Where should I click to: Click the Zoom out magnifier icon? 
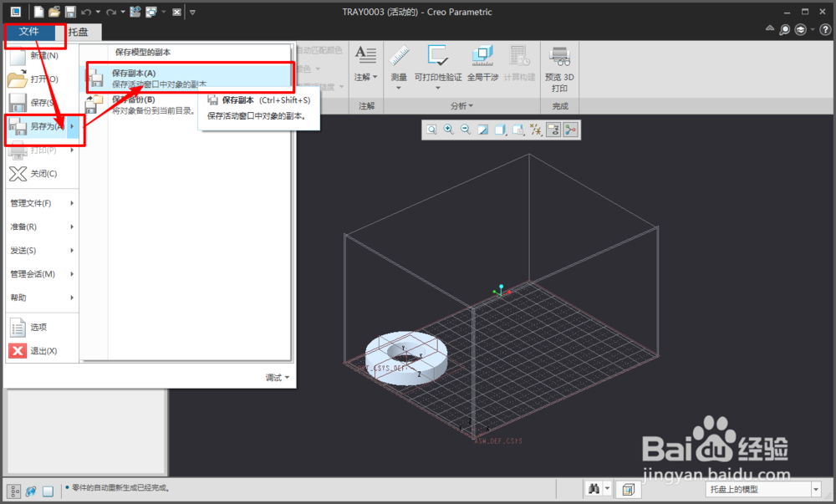click(466, 130)
